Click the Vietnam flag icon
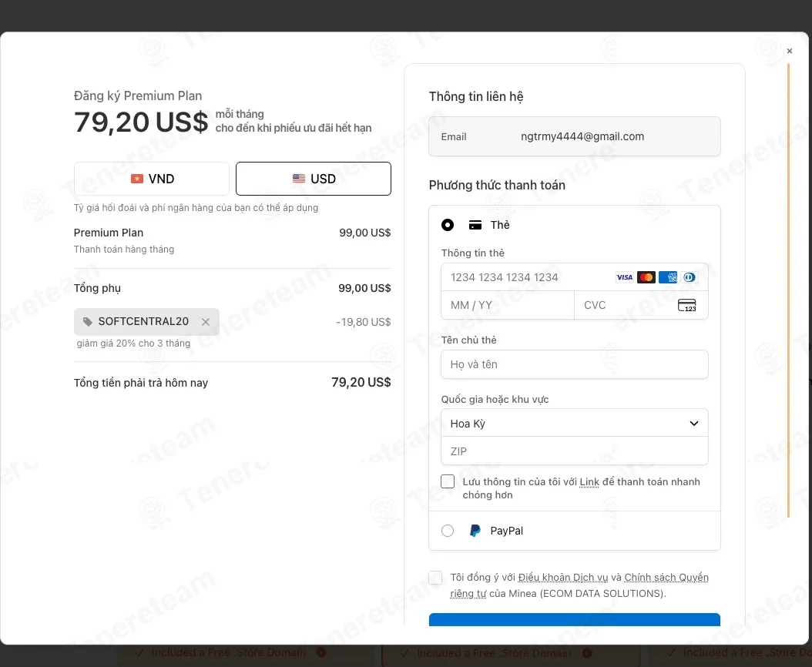The width and height of the screenshot is (812, 667). point(136,179)
